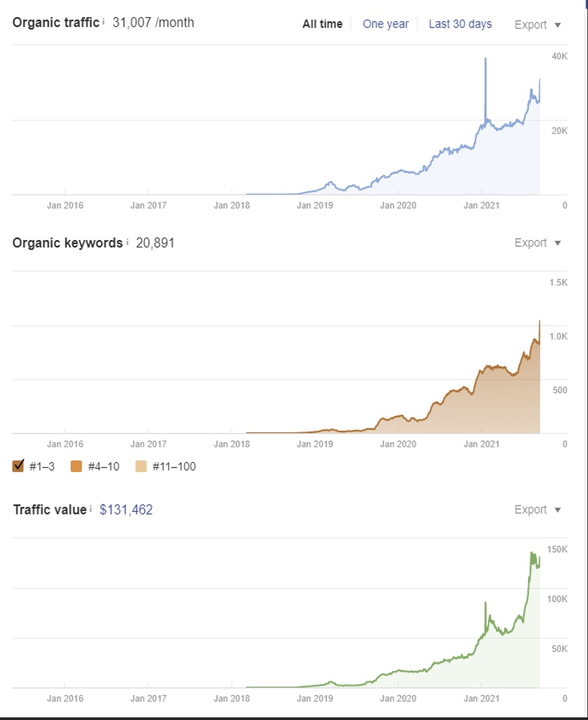588x720 pixels.
Task: Select the All time range tab
Action: click(323, 24)
